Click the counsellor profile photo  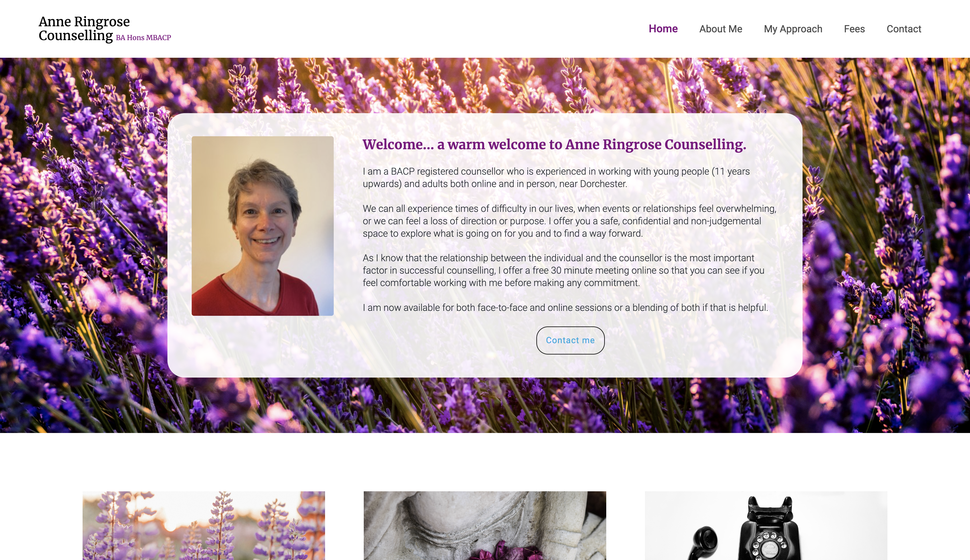pos(263,225)
